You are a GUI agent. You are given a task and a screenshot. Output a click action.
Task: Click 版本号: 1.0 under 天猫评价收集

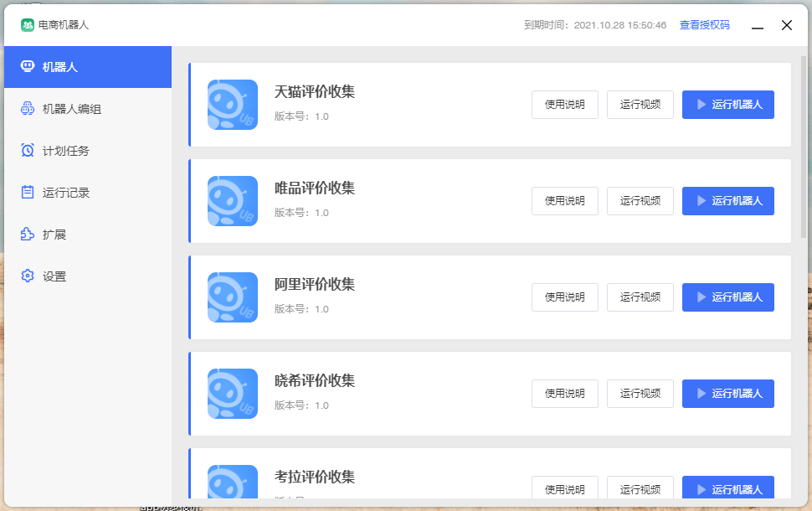tap(301, 116)
